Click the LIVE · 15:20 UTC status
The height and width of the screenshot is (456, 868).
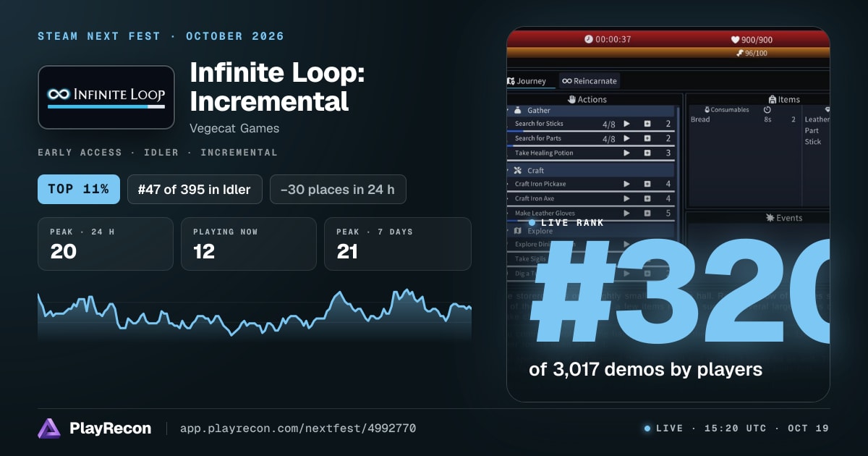click(x=736, y=428)
